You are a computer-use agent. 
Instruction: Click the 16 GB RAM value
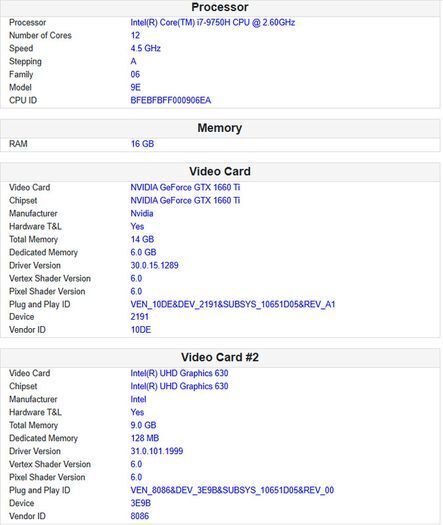(x=142, y=144)
